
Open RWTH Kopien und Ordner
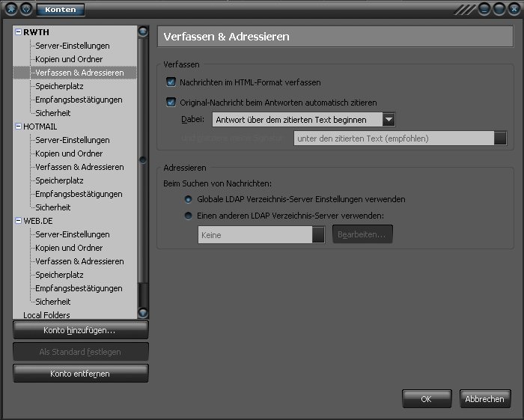tap(69, 59)
